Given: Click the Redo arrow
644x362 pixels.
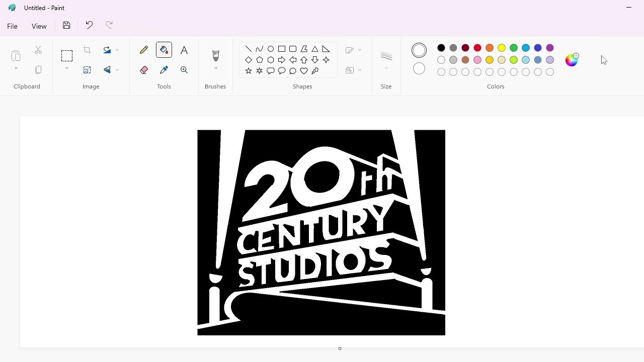Looking at the screenshot, I should click(x=109, y=25).
